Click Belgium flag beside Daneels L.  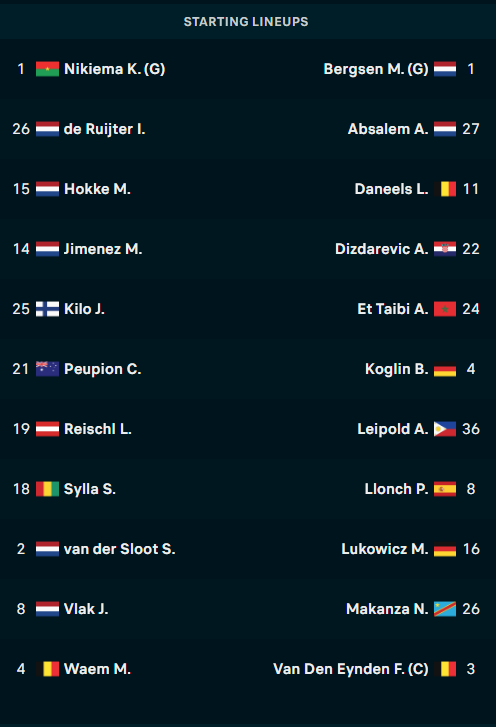click(445, 189)
